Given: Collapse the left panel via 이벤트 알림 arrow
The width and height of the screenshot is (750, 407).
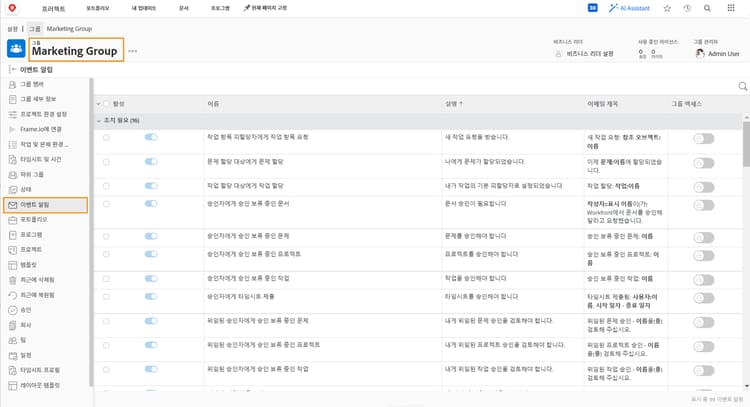Looking at the screenshot, I should point(12,69).
